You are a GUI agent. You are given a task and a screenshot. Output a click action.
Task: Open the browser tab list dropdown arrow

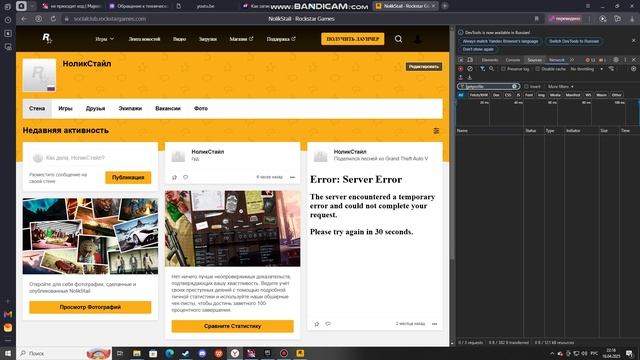(x=32, y=6)
